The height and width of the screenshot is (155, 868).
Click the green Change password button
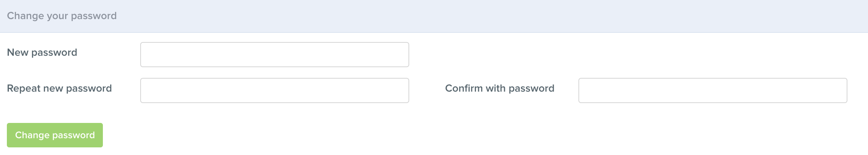pyautogui.click(x=55, y=135)
